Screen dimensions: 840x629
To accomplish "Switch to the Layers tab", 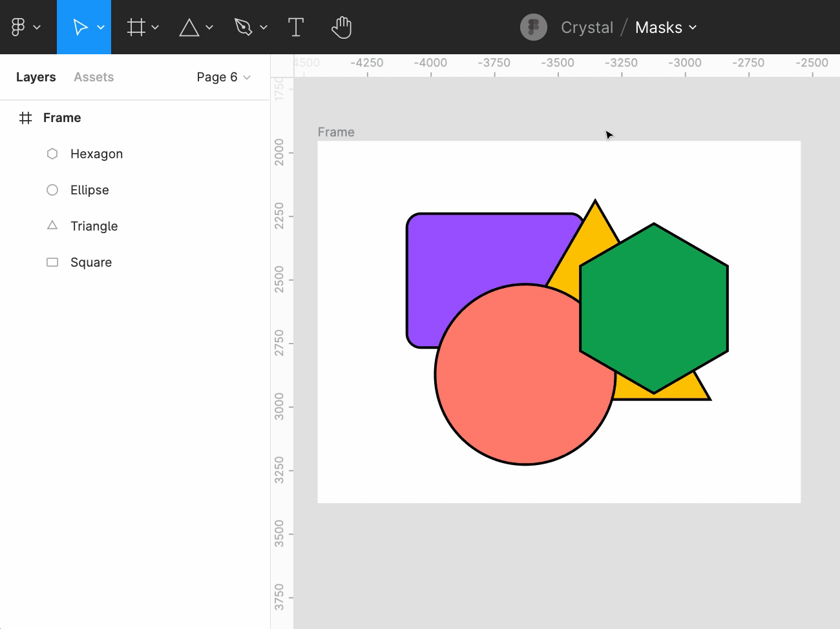I will tap(36, 77).
